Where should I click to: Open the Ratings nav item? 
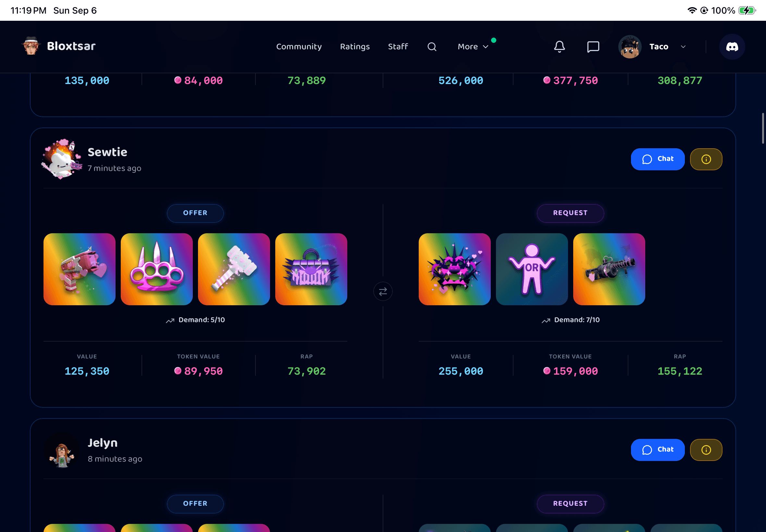coord(355,47)
